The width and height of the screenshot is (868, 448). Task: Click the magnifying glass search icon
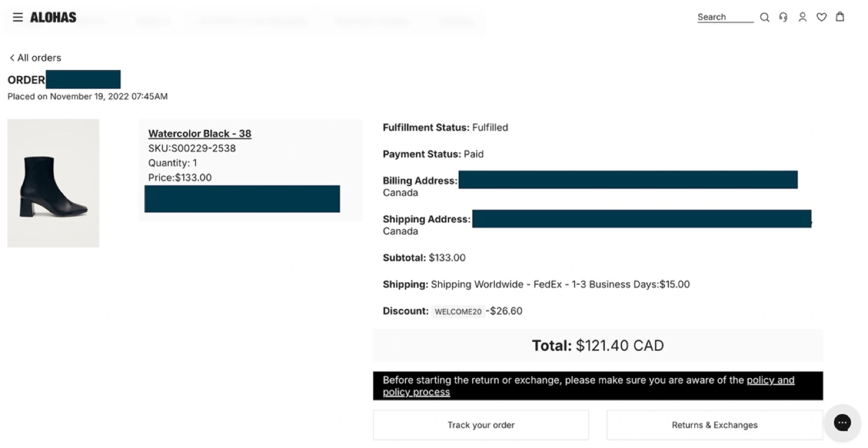pyautogui.click(x=764, y=17)
